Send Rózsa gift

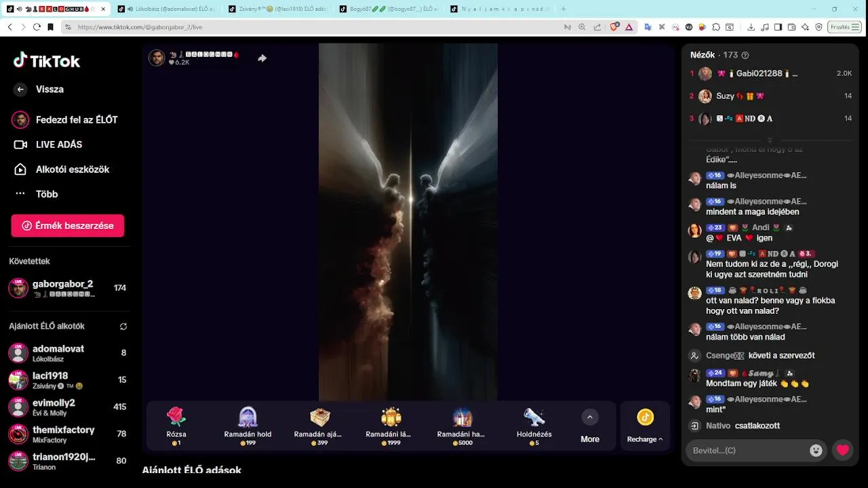click(x=176, y=426)
